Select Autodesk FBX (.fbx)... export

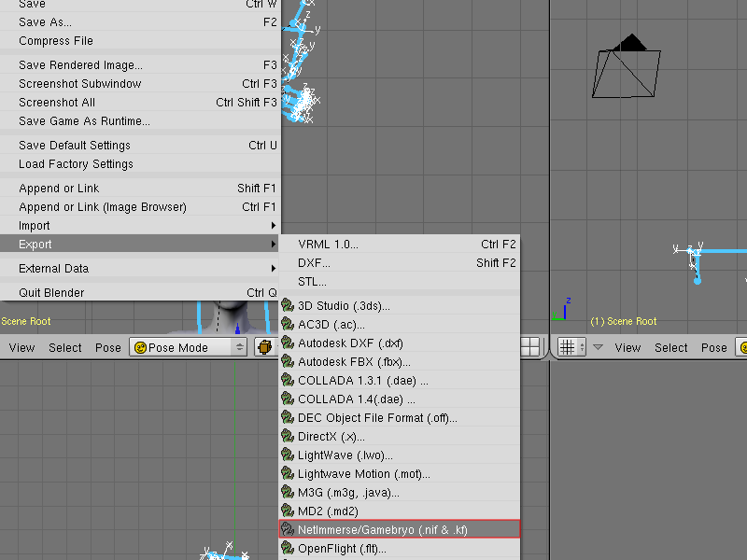coord(400,361)
